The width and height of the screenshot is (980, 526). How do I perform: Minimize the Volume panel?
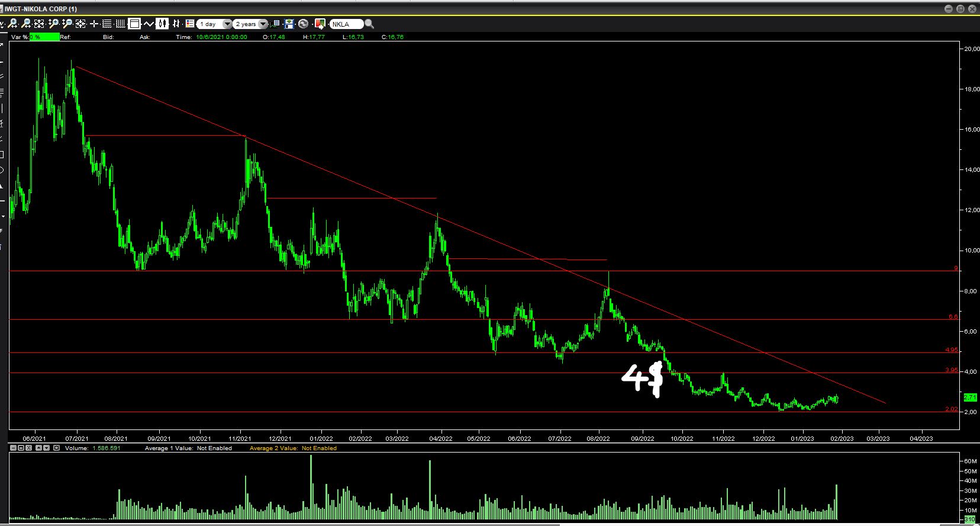click(x=14, y=448)
